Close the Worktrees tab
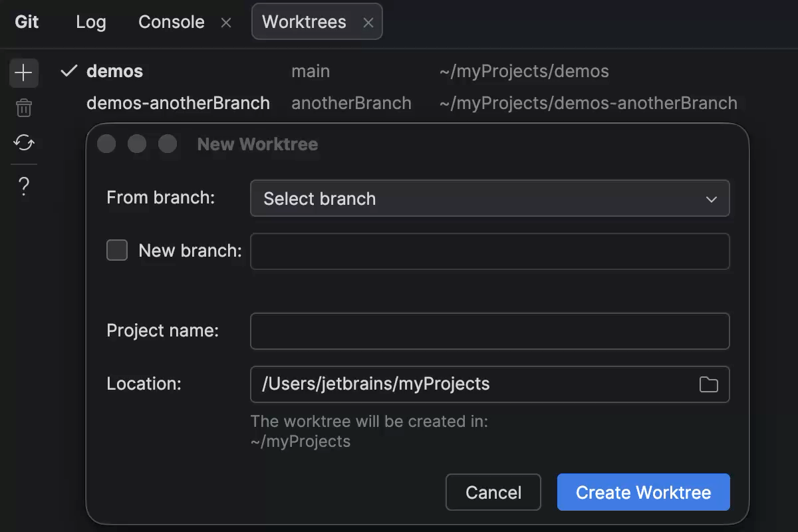 369,22
